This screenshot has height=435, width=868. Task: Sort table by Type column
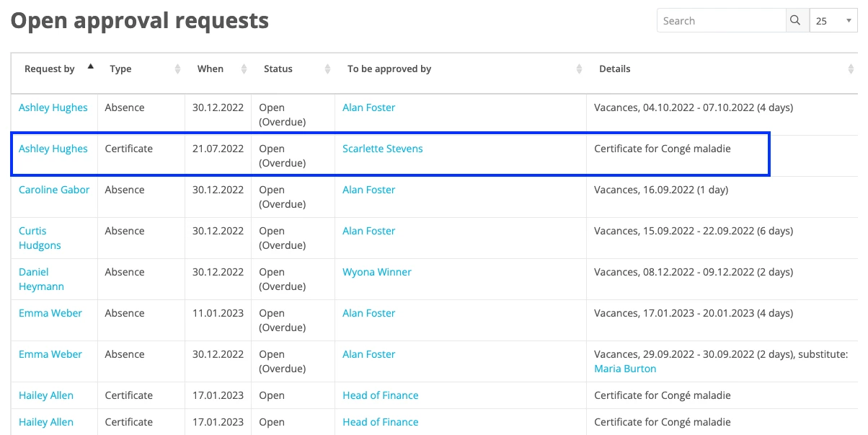(x=141, y=69)
